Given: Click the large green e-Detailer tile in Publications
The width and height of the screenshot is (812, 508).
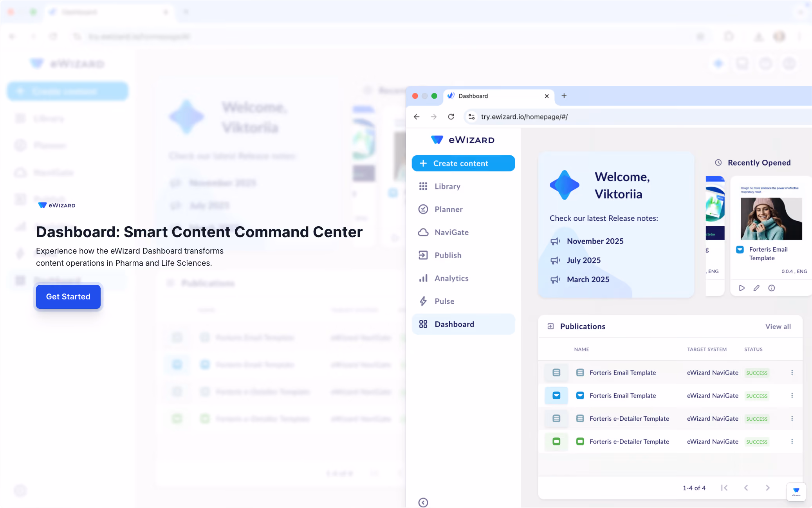Looking at the screenshot, I should tap(556, 441).
